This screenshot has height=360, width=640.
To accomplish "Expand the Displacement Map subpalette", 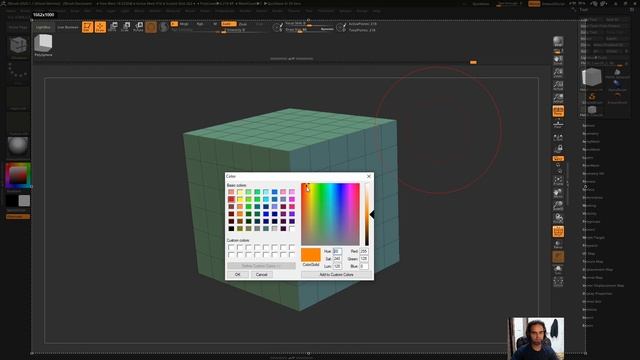I will tap(598, 270).
